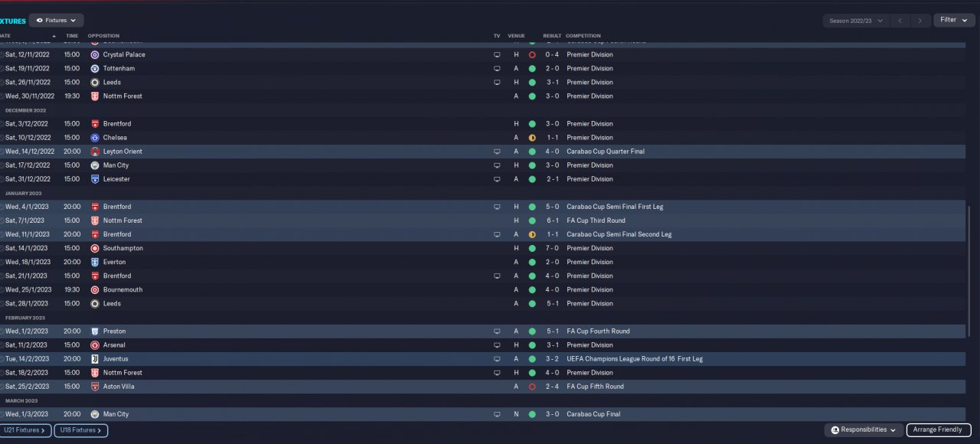Click Leeds badge in 28/1/2023 row
This screenshot has width=980, height=444.
coord(95,303)
